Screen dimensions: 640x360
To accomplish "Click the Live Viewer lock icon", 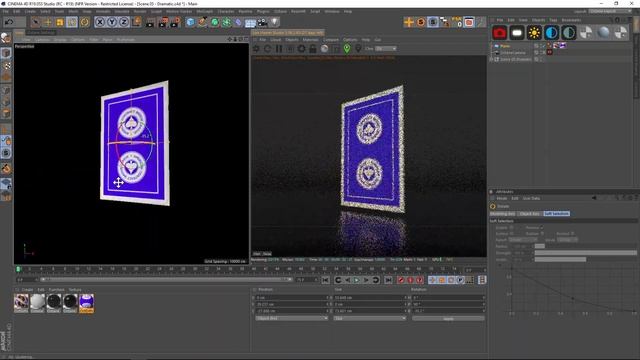I will click(x=313, y=49).
